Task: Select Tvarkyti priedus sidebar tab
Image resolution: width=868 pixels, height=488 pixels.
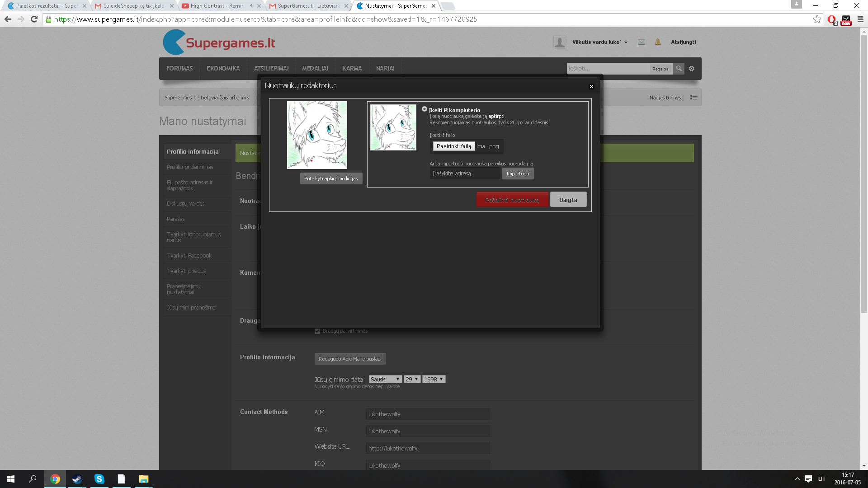Action: tap(197, 271)
